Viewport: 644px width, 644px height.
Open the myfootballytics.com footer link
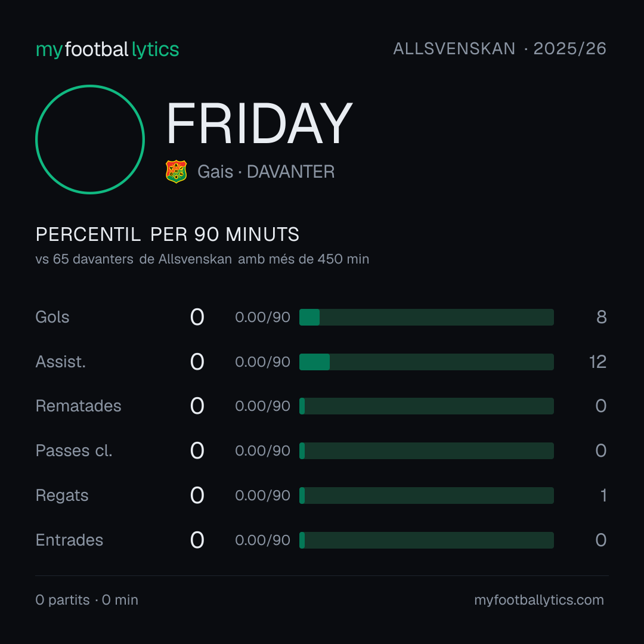click(x=539, y=600)
